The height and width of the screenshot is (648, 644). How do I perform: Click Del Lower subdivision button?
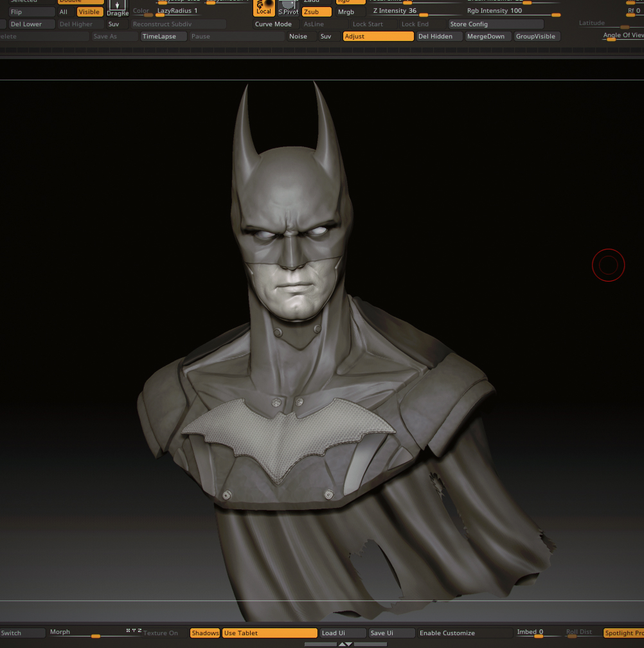31,24
